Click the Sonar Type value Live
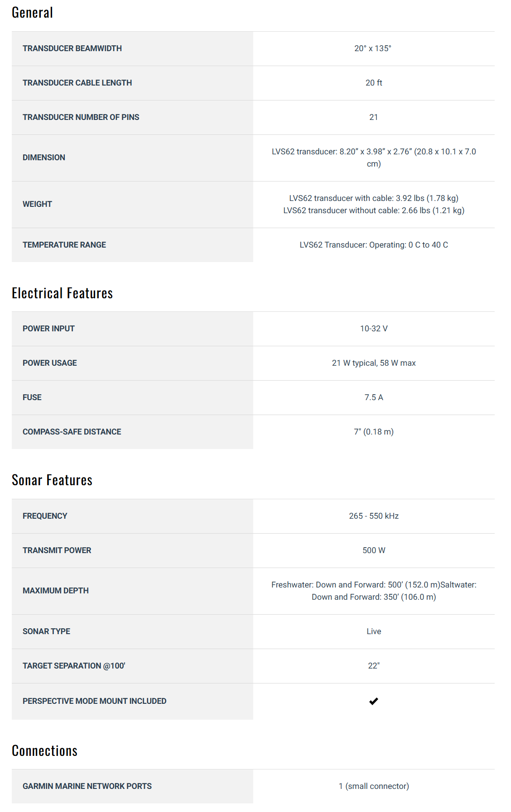This screenshot has width=511, height=812. click(x=374, y=631)
